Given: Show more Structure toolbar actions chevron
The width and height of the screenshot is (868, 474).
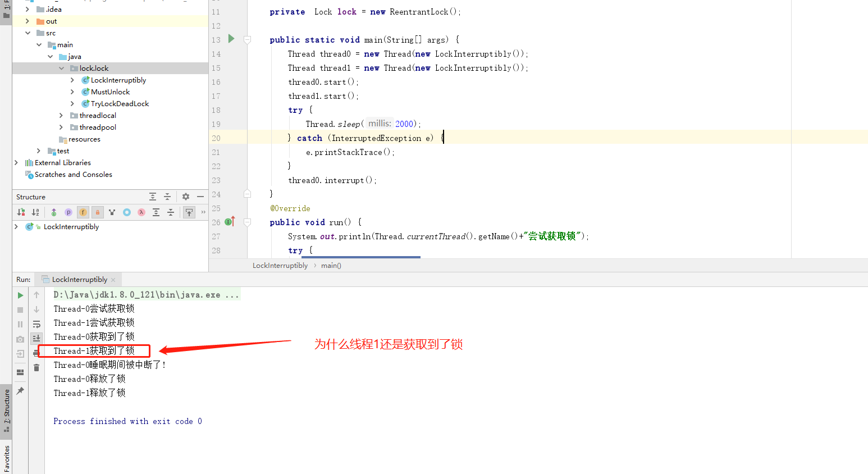Looking at the screenshot, I should click(x=203, y=212).
